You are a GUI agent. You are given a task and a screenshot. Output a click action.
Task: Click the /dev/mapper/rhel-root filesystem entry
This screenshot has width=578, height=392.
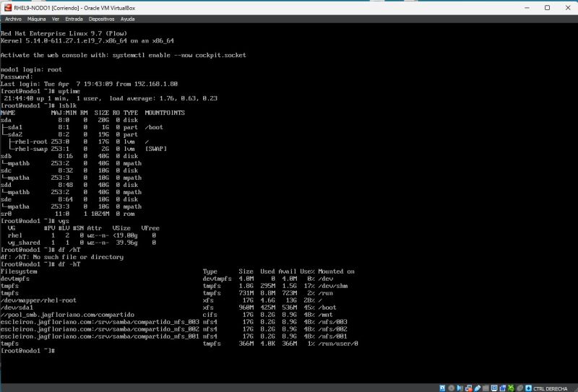click(38, 300)
